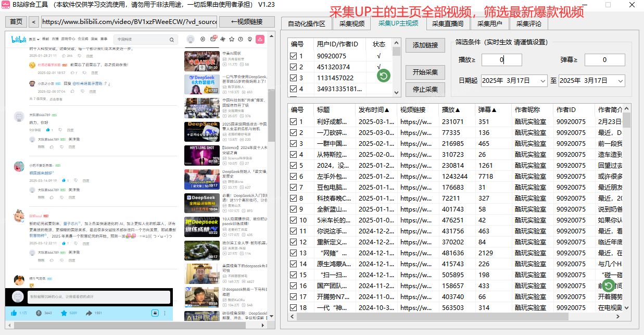Click the share arrow icon showing 1551

(x=89, y=313)
